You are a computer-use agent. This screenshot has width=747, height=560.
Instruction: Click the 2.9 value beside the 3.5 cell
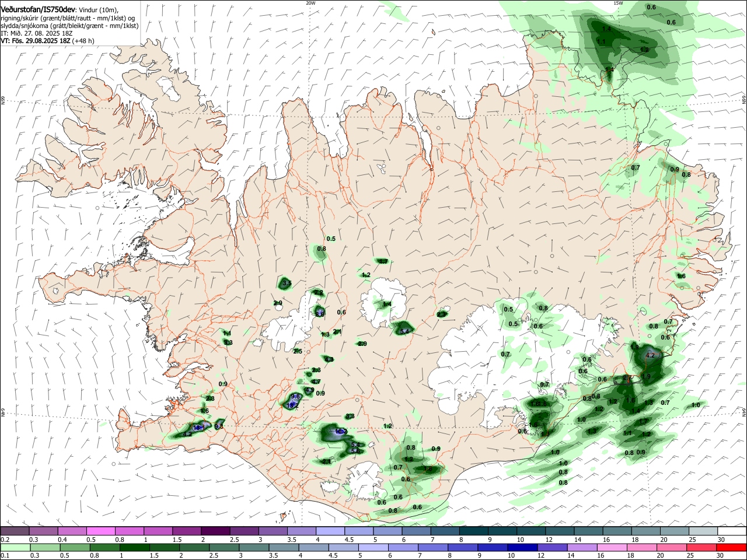click(278, 303)
